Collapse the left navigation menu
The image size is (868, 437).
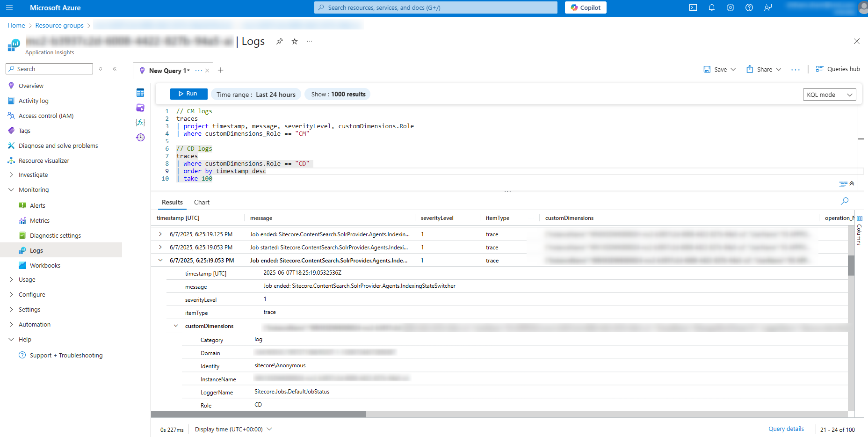[115, 69]
